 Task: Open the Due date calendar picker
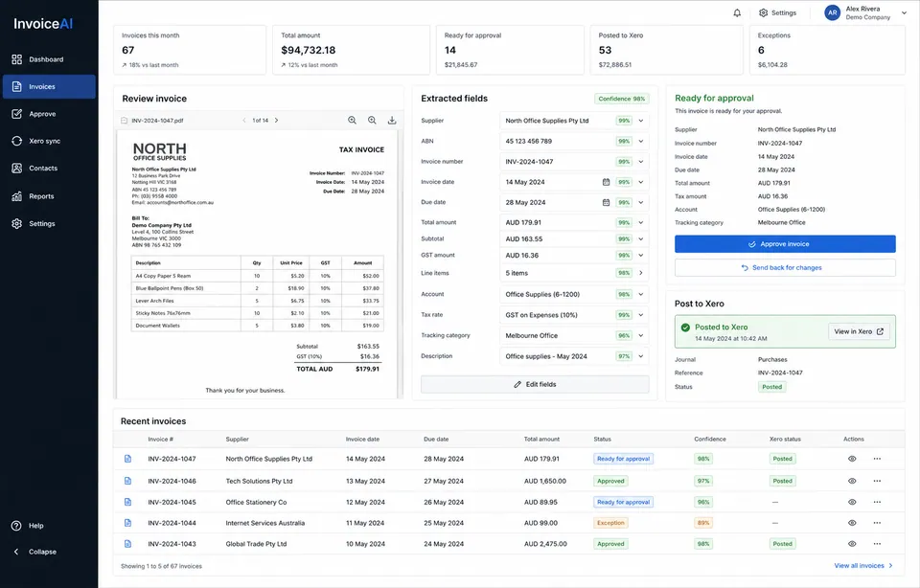(x=606, y=203)
